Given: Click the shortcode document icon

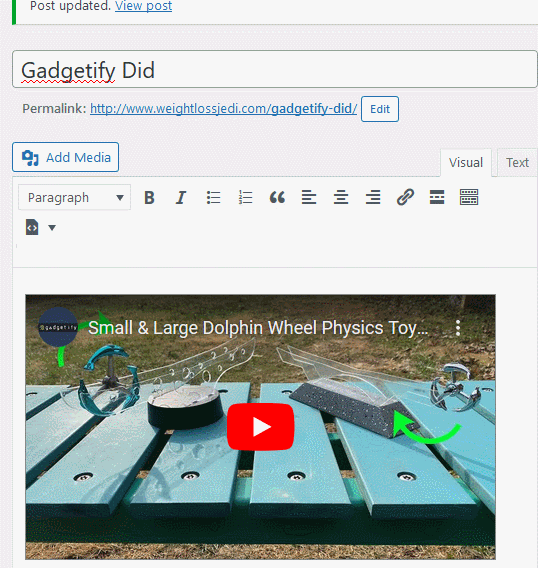Looking at the screenshot, I should pyautogui.click(x=32, y=227).
